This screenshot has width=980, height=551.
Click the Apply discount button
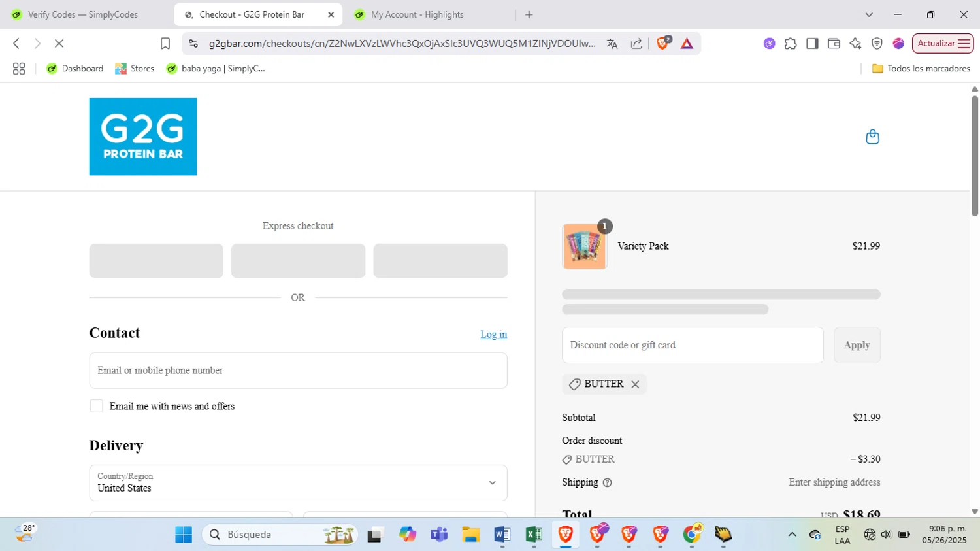[x=857, y=345]
